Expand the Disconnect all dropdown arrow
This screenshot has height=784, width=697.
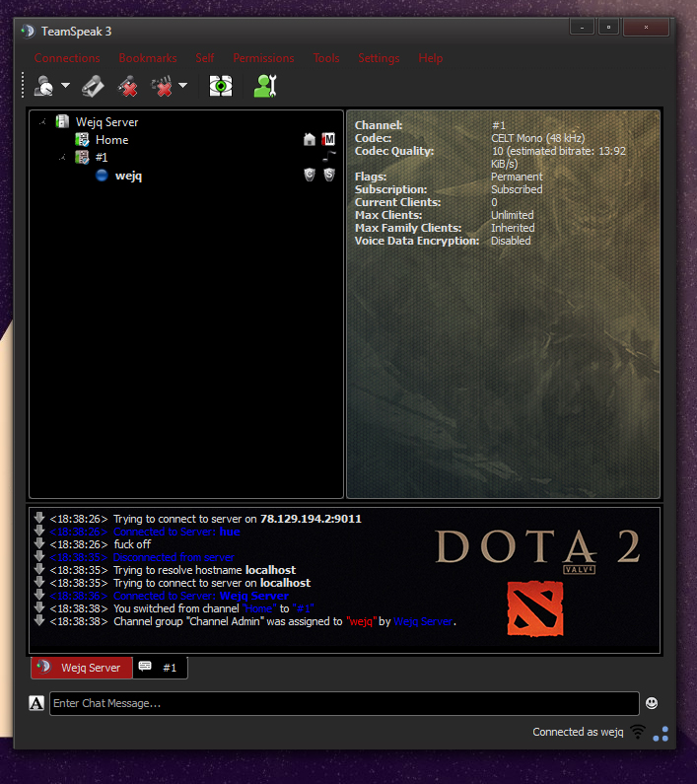tap(183, 86)
